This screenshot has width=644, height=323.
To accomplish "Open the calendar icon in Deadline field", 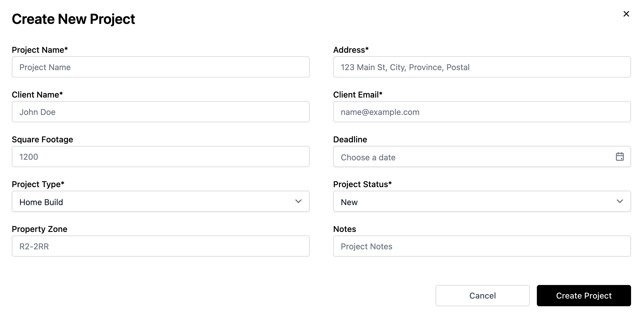I will tap(620, 156).
